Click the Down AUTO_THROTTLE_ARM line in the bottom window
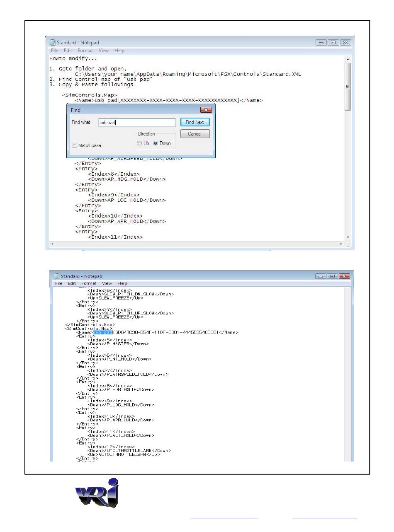 [129, 450]
